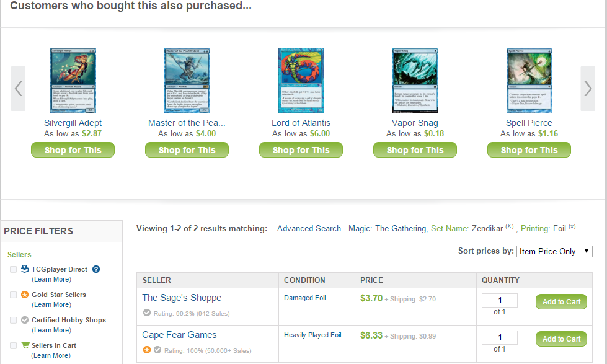The image size is (607, 364).
Task: Click Shop for This under Master of the Pearl Trident
Action: [x=187, y=150]
